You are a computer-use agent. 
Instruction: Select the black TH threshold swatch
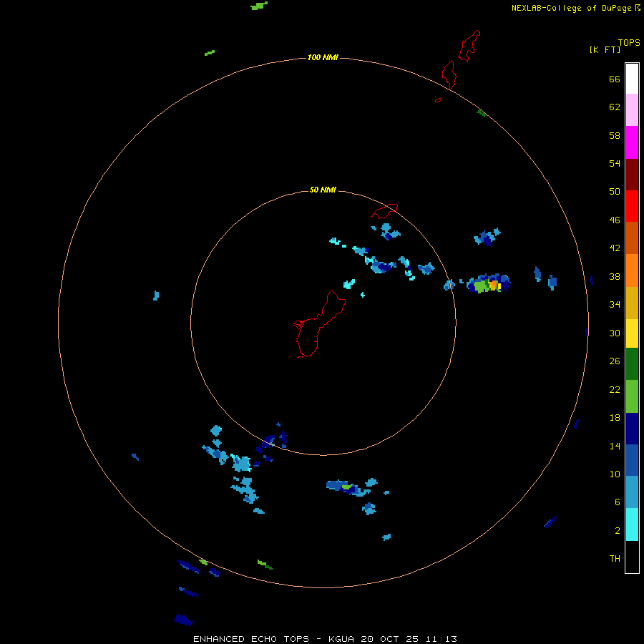pyautogui.click(x=632, y=557)
